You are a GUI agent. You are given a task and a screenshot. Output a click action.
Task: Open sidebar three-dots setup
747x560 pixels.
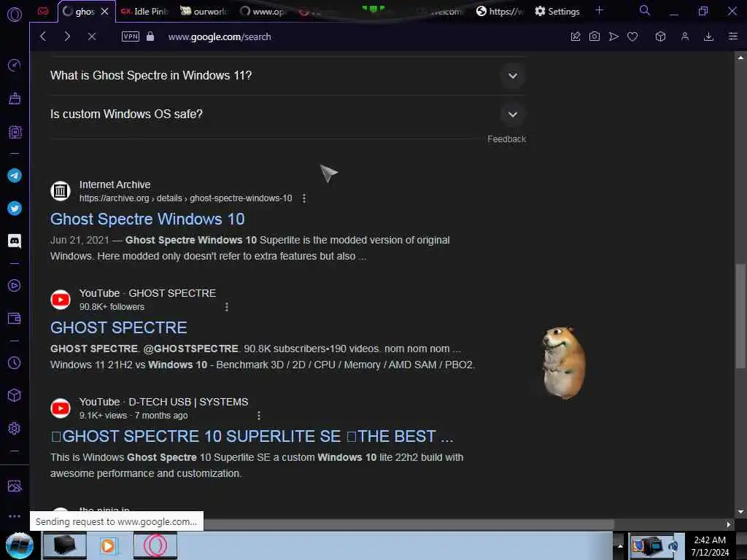click(x=15, y=516)
